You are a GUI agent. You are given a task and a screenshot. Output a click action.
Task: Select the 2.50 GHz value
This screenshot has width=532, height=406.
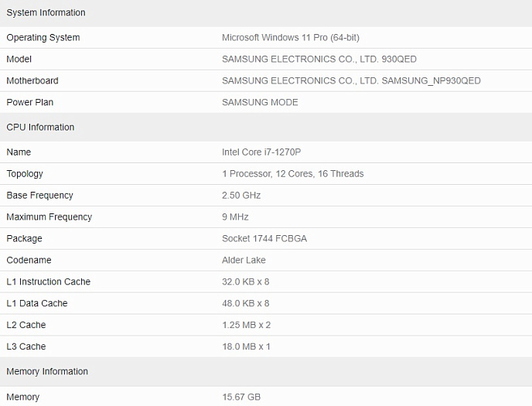pyautogui.click(x=241, y=196)
